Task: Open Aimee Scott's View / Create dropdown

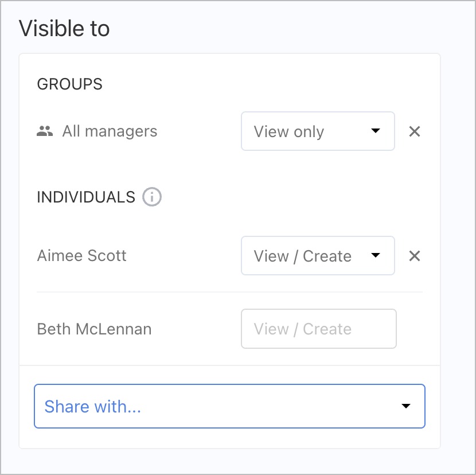Action: click(317, 256)
